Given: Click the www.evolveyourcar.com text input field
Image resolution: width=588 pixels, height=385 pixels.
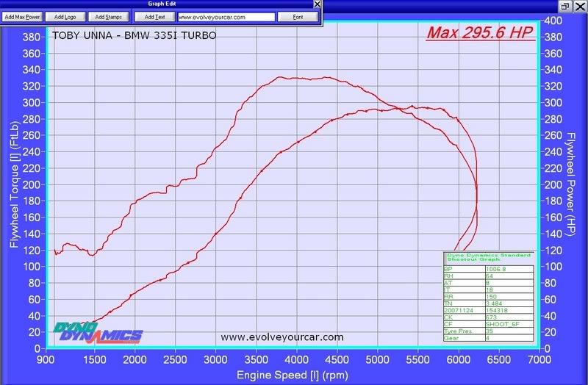Looking at the screenshot, I should [x=226, y=16].
